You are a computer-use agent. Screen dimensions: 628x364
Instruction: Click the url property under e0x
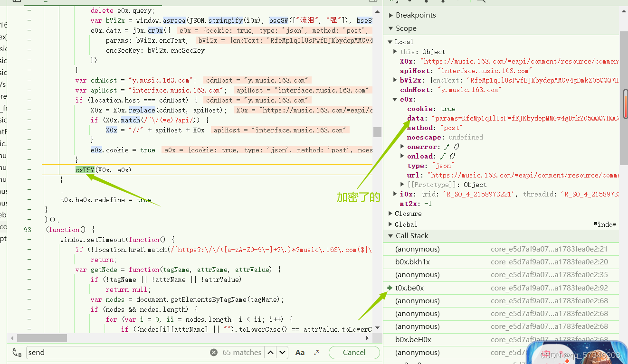(513, 175)
